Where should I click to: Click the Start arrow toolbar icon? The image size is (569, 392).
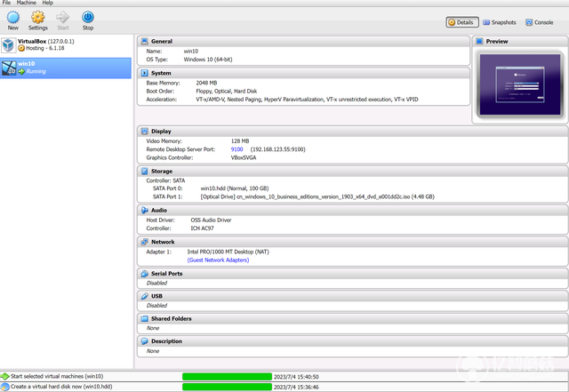[63, 17]
